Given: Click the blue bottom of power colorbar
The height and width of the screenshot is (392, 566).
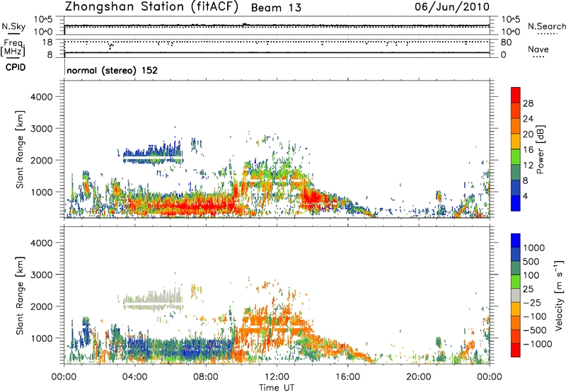Looking at the screenshot, I should click(516, 203).
